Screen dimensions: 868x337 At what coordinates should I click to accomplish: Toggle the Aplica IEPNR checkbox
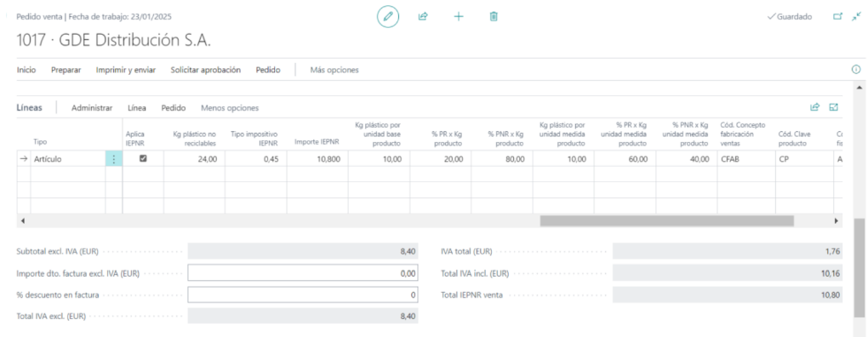pyautogui.click(x=143, y=158)
